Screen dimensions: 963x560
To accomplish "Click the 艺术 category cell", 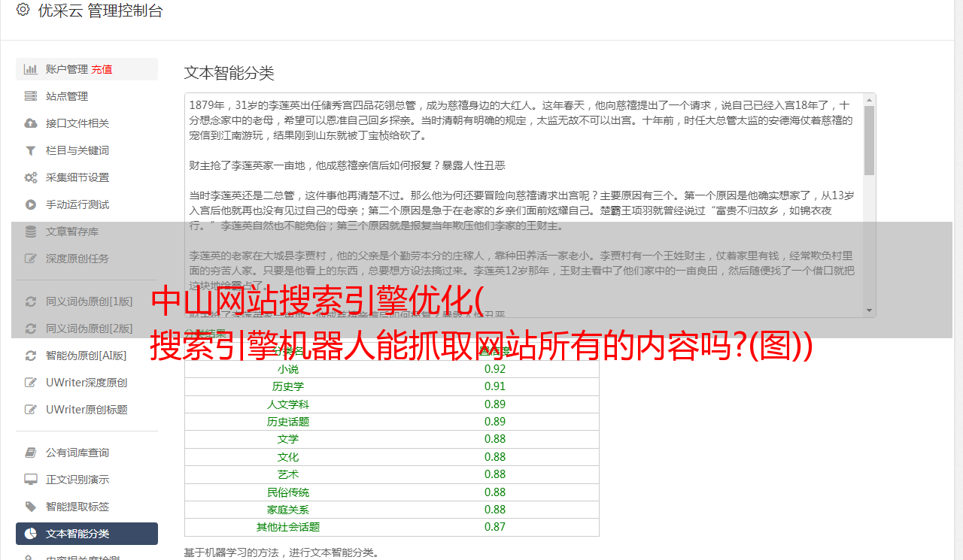I will (x=288, y=474).
